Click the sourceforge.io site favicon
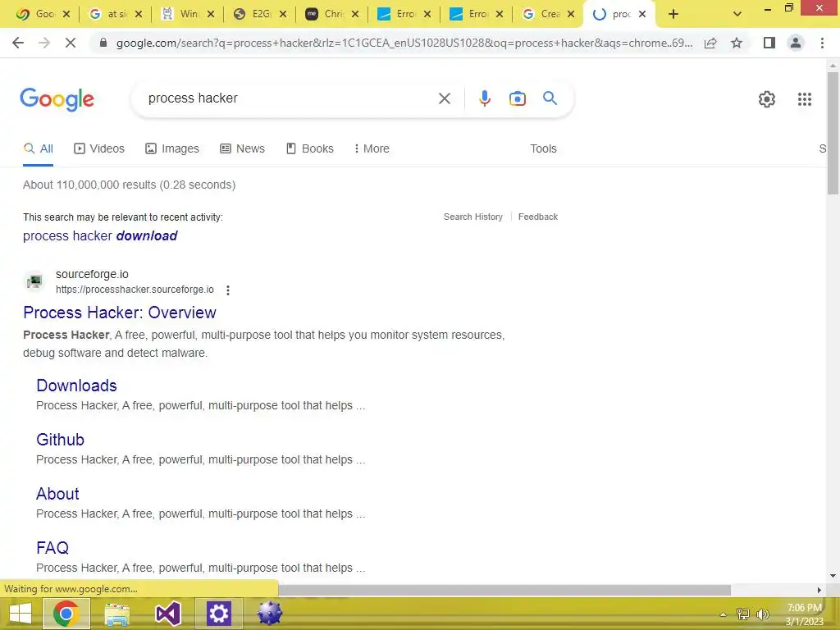 tap(34, 281)
